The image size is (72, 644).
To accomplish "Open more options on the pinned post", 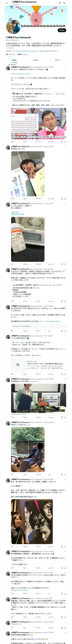I will (x=65, y=67).
